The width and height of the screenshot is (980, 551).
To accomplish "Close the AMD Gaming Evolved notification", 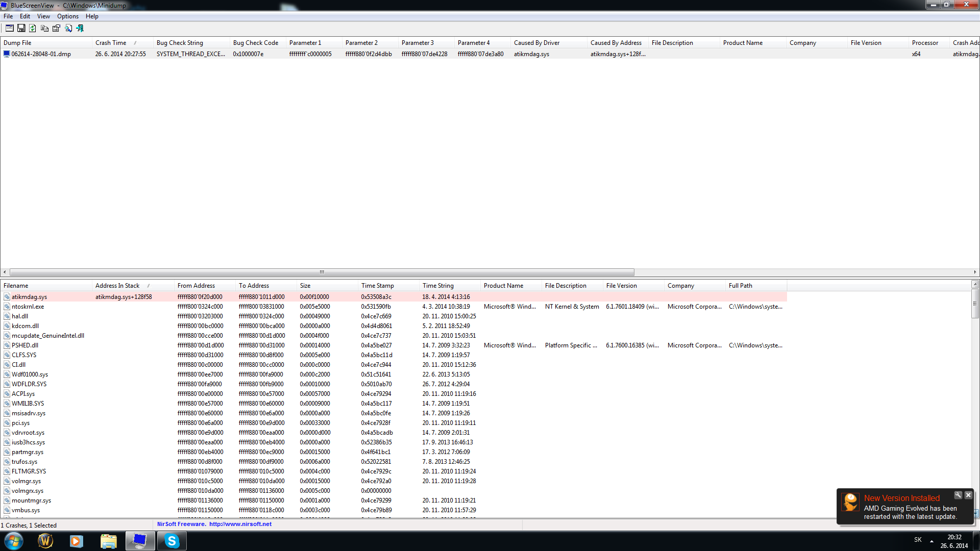I will tap(968, 495).
